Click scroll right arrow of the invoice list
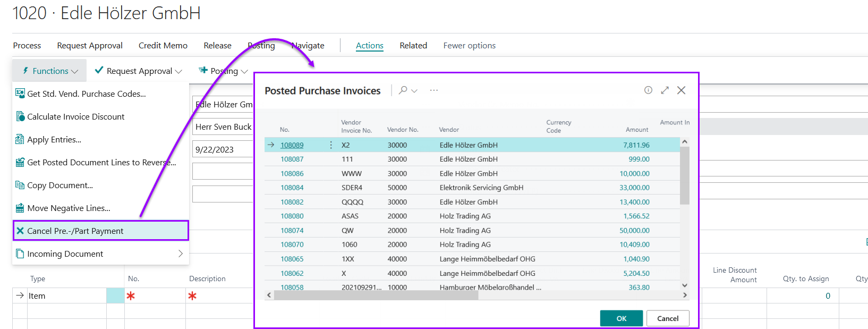This screenshot has height=329, width=868. point(685,295)
